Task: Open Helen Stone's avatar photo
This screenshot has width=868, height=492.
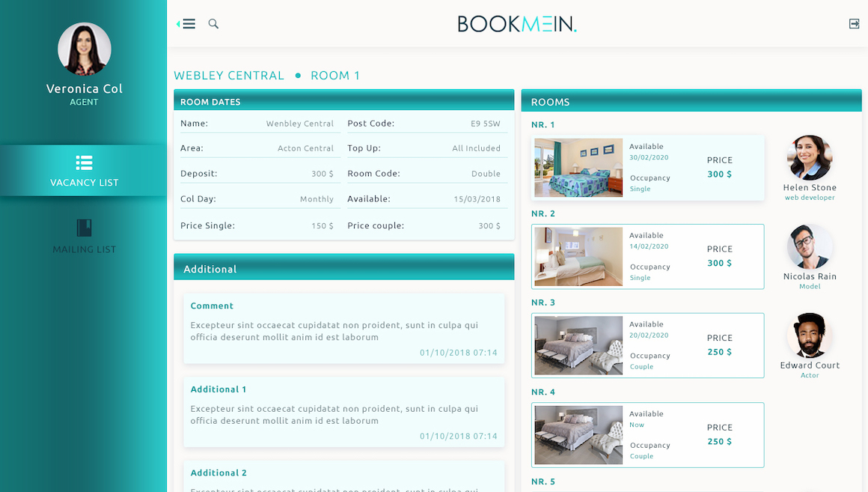Action: pos(810,158)
